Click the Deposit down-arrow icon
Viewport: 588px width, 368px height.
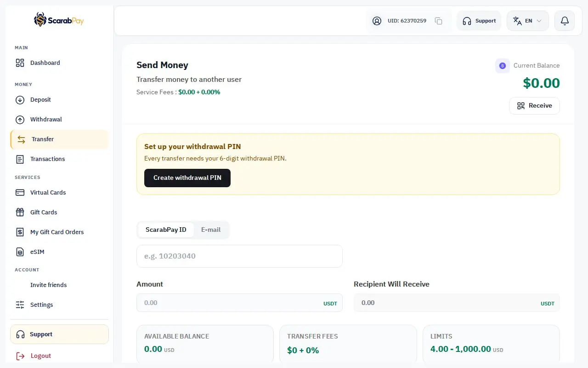pos(20,100)
